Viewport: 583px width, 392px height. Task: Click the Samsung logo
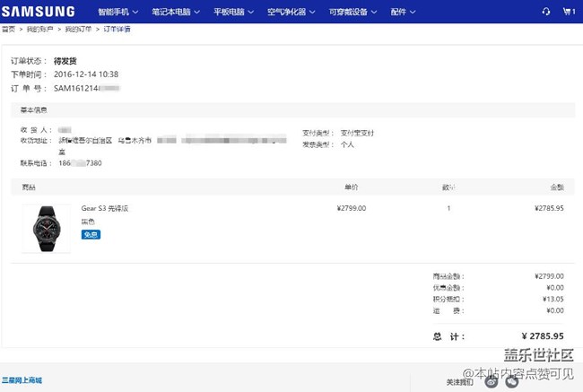click(38, 12)
